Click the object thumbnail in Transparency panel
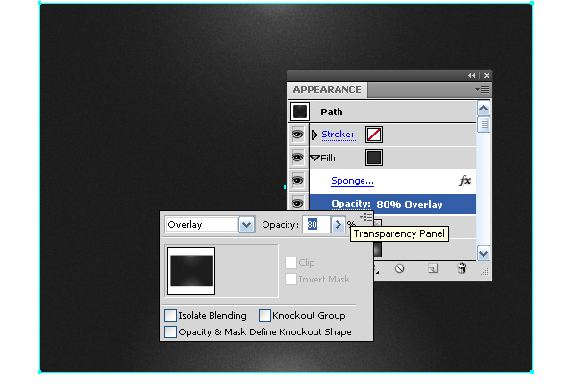The image size is (577, 392). tap(191, 271)
